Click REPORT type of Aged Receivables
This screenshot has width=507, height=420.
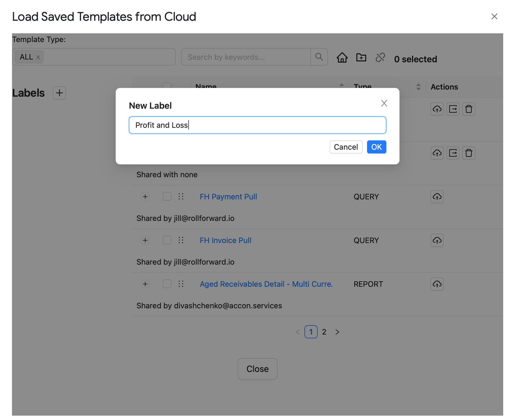[368, 284]
